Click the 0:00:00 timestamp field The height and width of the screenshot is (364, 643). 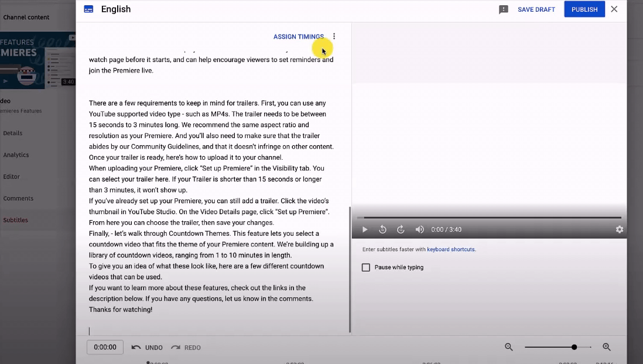[x=105, y=347]
